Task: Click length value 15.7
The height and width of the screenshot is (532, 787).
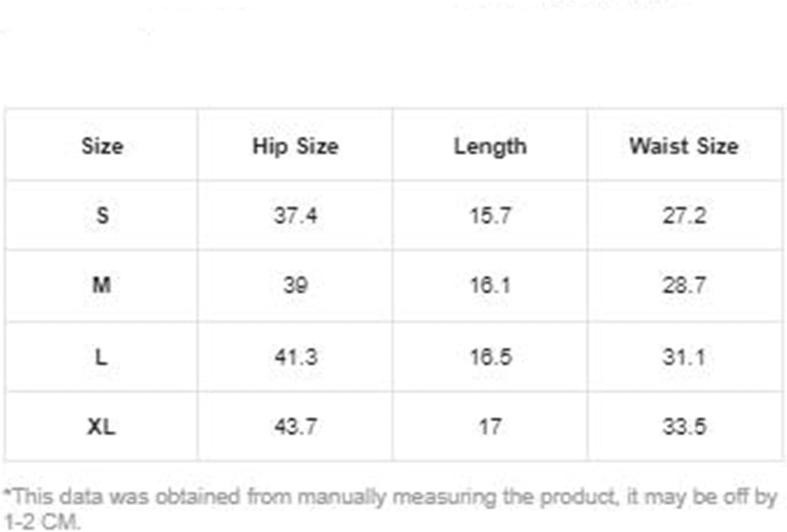Action: [x=490, y=215]
